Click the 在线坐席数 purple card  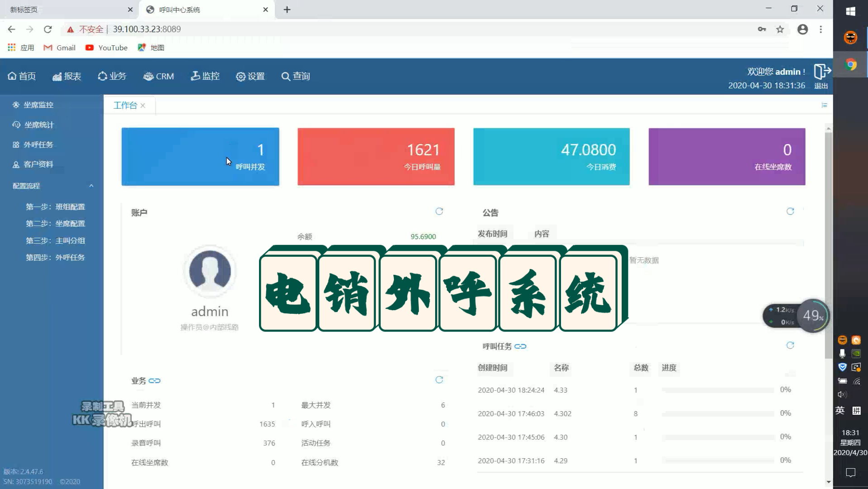pyautogui.click(x=727, y=157)
